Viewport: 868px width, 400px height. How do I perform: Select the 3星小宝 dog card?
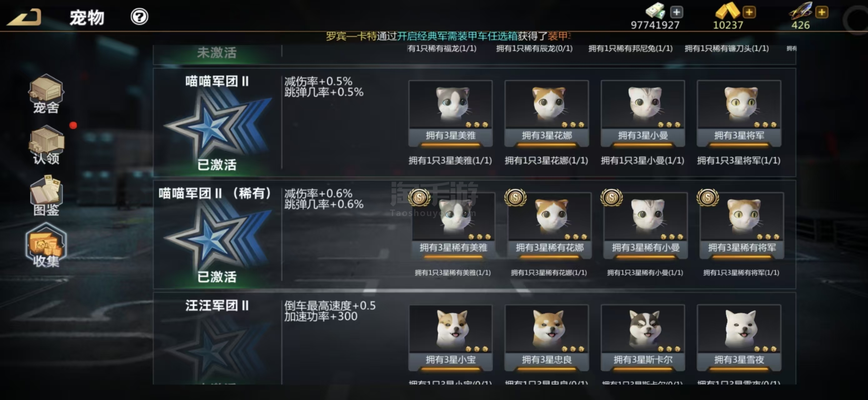(x=450, y=338)
